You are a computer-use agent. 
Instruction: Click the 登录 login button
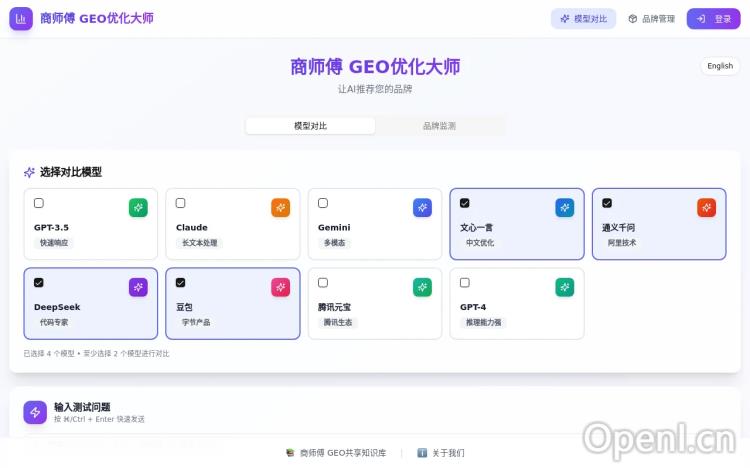tap(714, 19)
